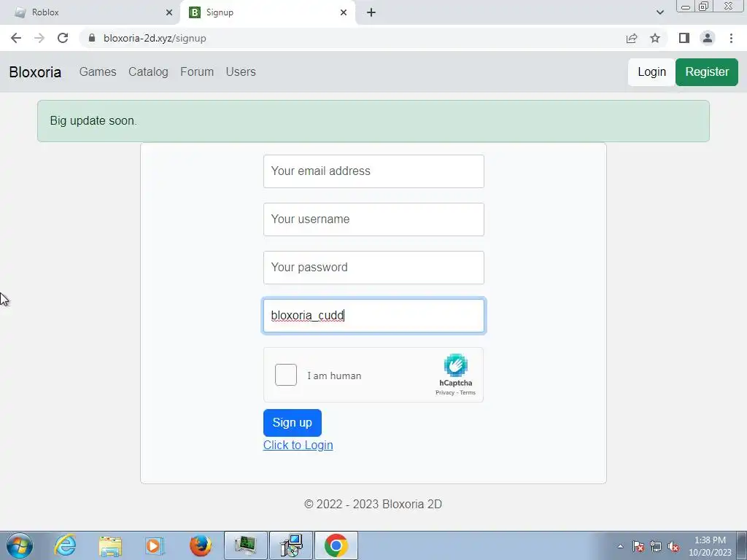The height and width of the screenshot is (560, 747).
Task: Open the taskbar clock and date
Action: [x=710, y=546]
